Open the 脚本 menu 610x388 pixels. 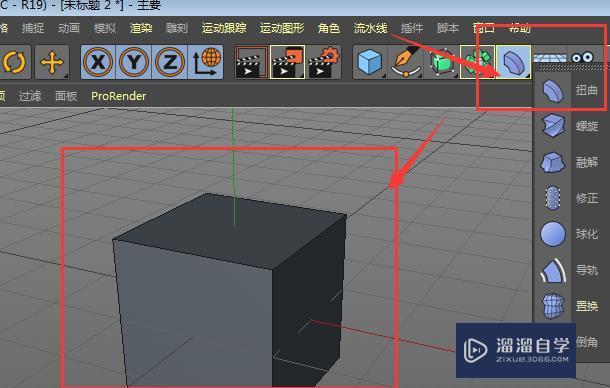(448, 28)
